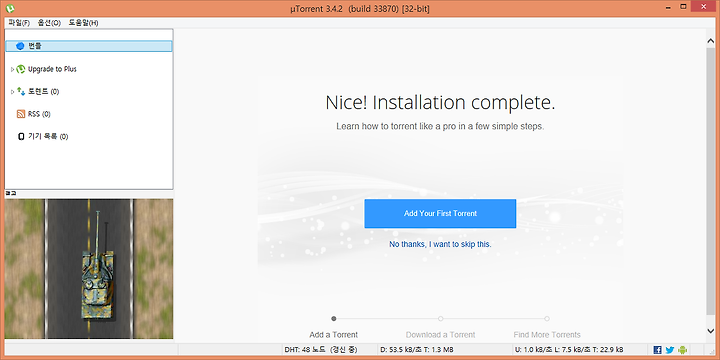
Task: Click the scrollbar down arrow
Action: [711, 330]
